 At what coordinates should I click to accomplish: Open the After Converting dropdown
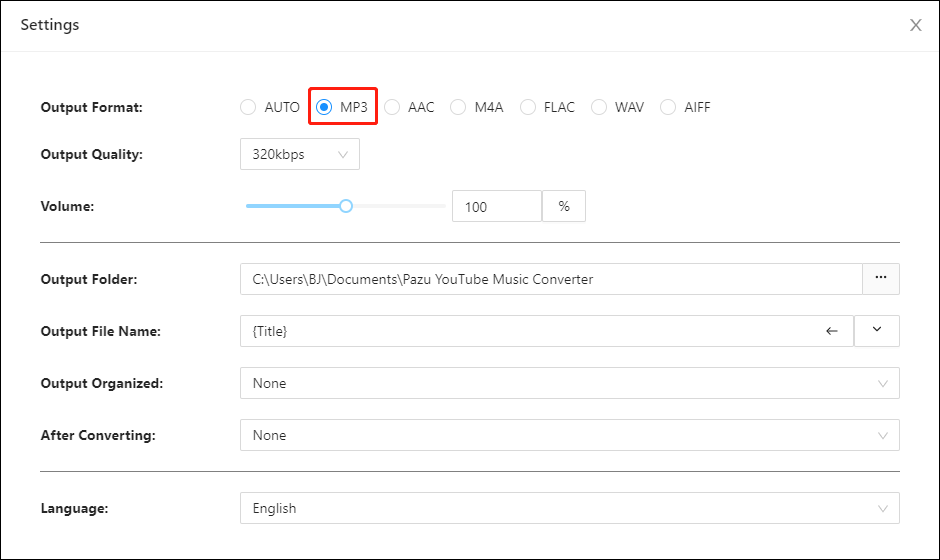(570, 435)
